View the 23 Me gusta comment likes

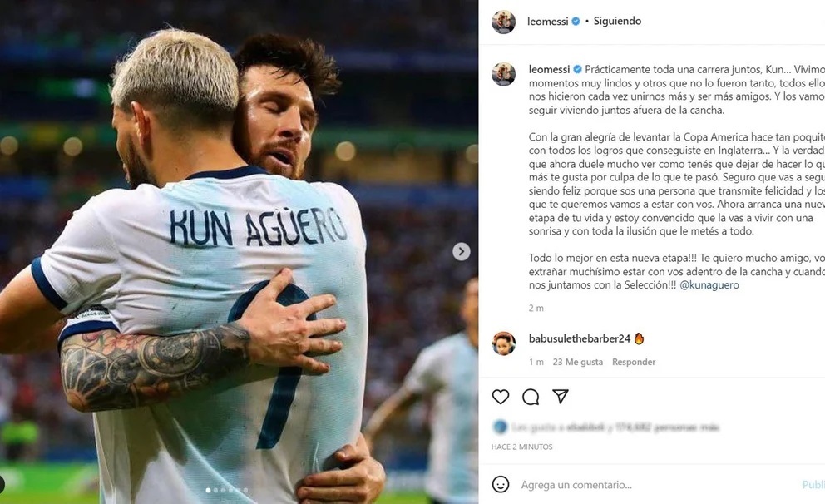click(578, 362)
